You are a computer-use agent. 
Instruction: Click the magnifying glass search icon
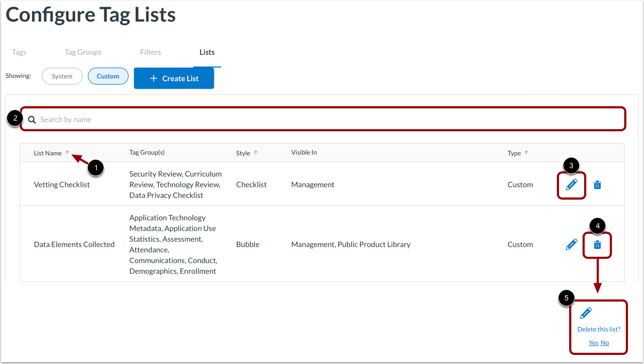[x=32, y=118]
